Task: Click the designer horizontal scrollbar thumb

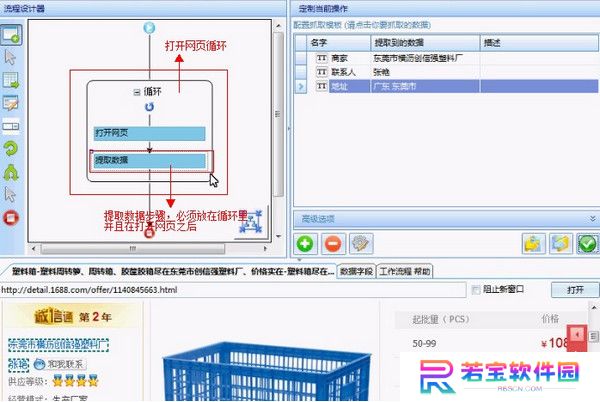Action: click(x=133, y=249)
